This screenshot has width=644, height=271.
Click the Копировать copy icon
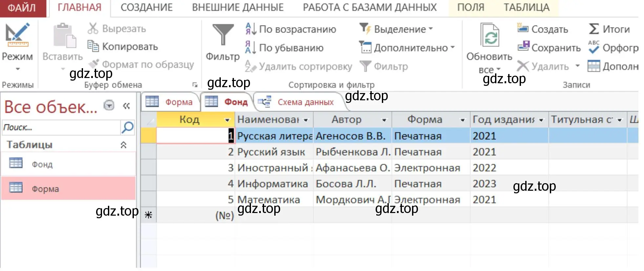93,46
